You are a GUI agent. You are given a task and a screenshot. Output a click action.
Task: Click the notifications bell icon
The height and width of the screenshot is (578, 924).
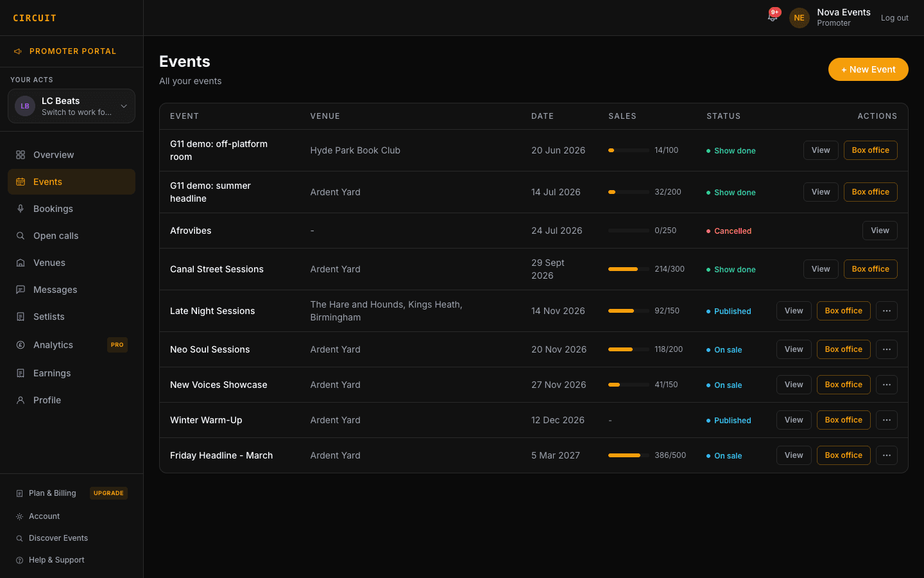[x=773, y=17]
